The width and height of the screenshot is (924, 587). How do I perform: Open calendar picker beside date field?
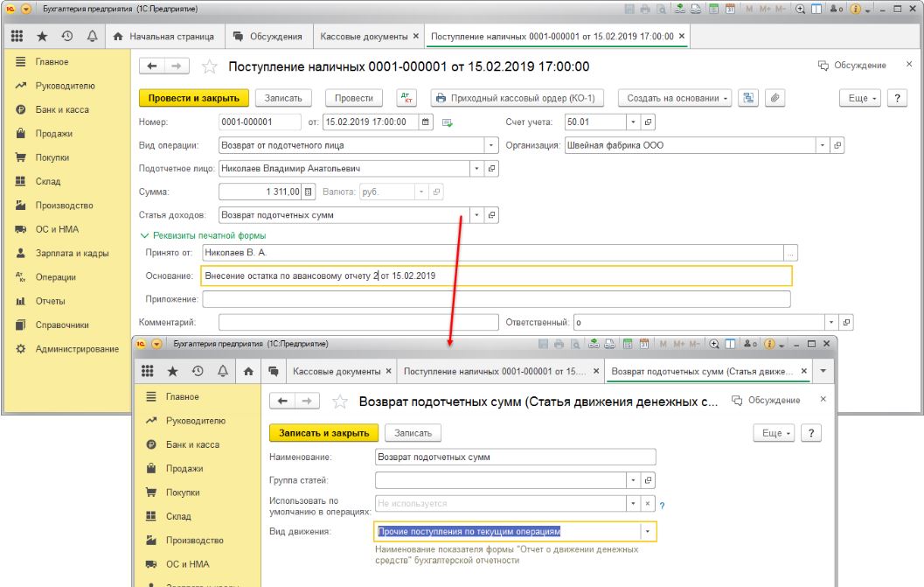click(x=426, y=122)
